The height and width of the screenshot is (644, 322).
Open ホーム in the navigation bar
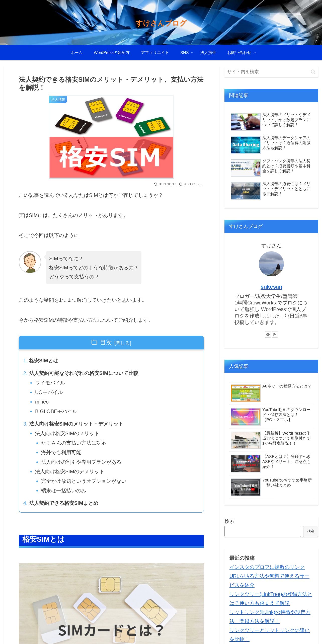pos(76,53)
